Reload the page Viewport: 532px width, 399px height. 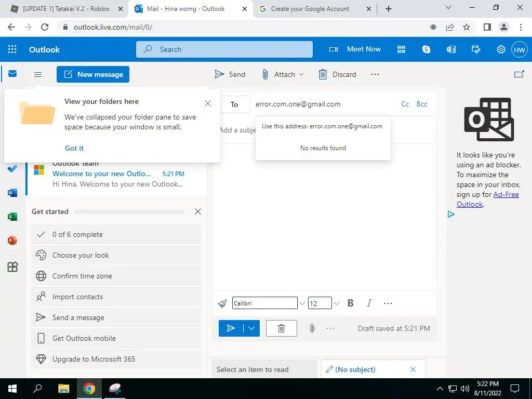(x=45, y=27)
